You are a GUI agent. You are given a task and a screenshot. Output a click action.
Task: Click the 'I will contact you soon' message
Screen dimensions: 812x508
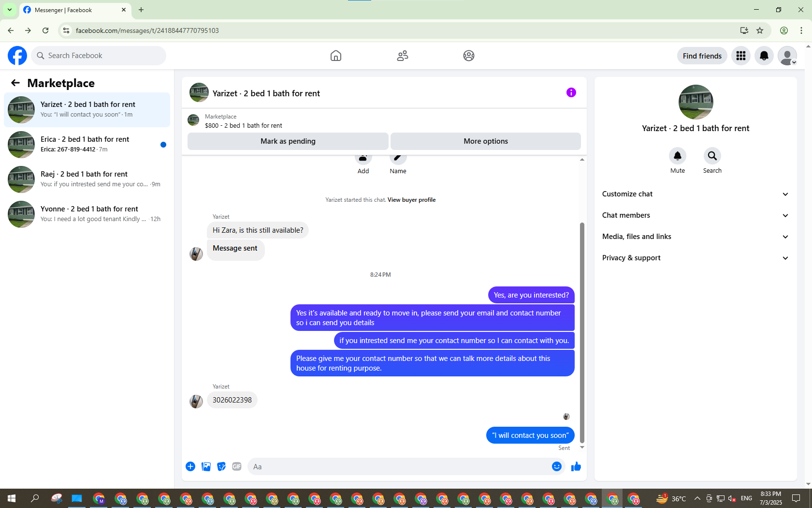(530, 435)
